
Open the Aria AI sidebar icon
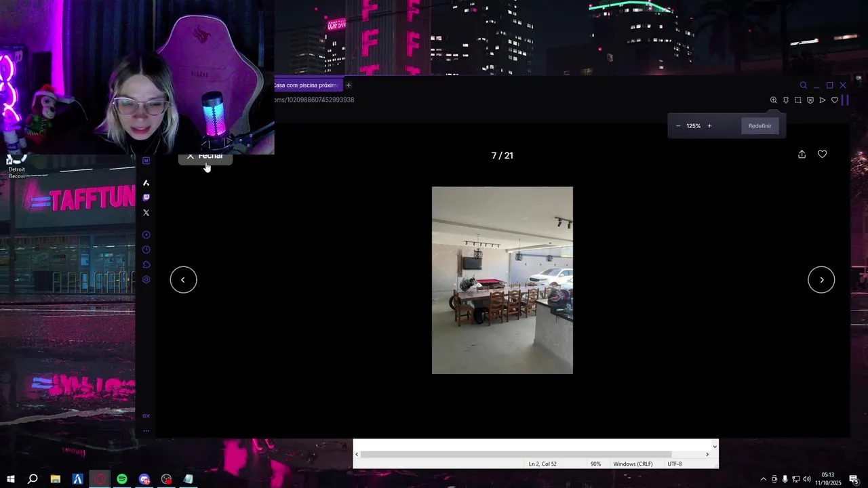[146, 183]
